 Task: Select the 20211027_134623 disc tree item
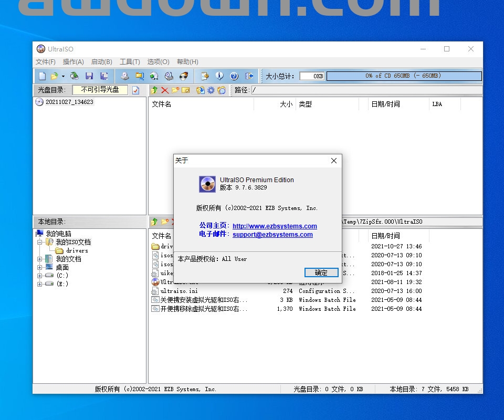pos(69,102)
